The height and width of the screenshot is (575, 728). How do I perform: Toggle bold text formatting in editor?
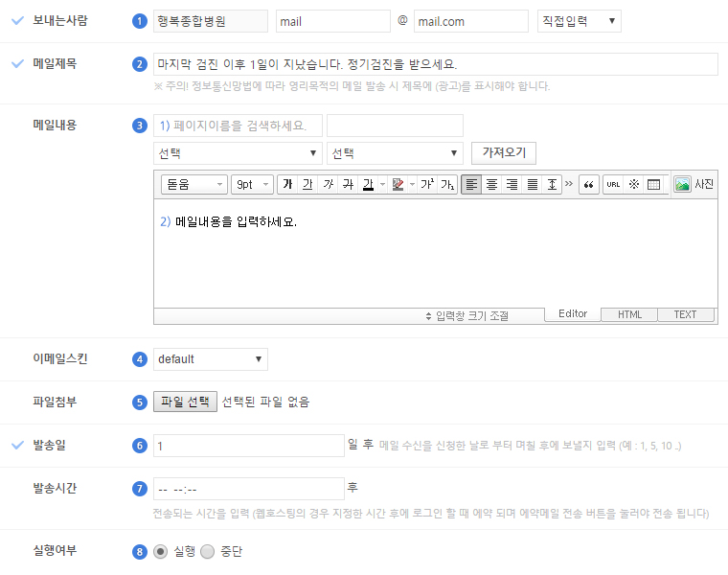288,184
